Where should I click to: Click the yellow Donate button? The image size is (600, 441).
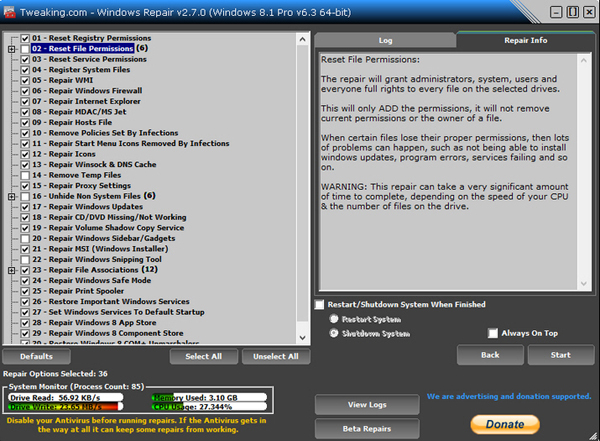(505, 424)
